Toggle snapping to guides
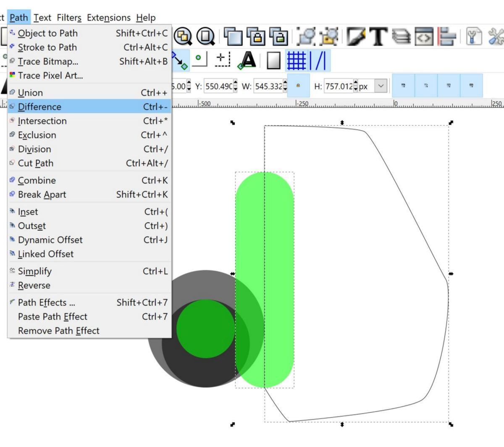This screenshot has height=447, width=504. click(x=319, y=60)
